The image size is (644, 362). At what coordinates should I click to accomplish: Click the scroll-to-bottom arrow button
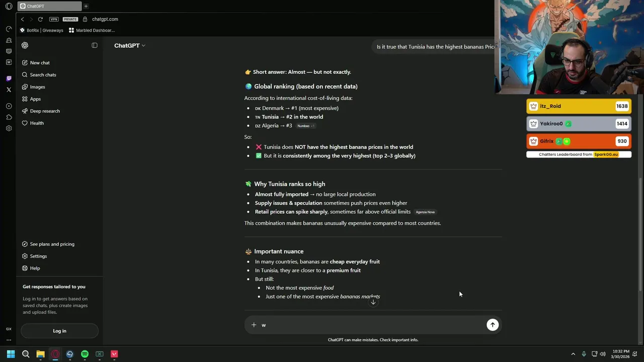point(373,302)
